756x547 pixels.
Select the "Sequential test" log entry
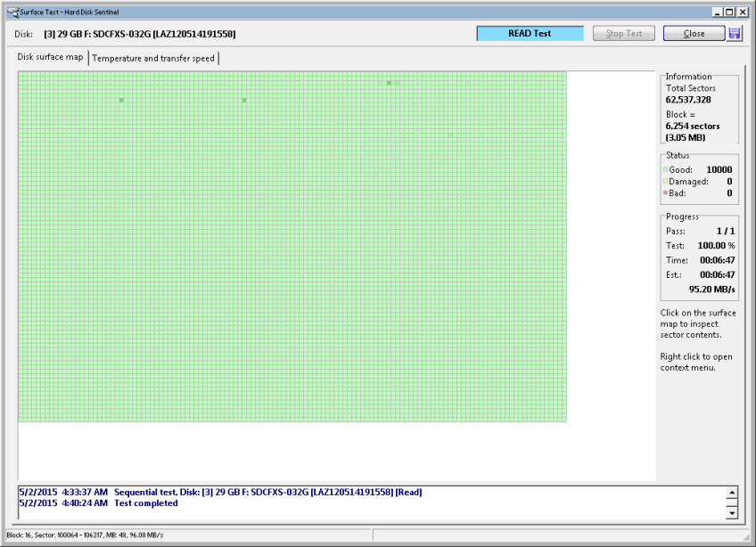tap(267, 492)
